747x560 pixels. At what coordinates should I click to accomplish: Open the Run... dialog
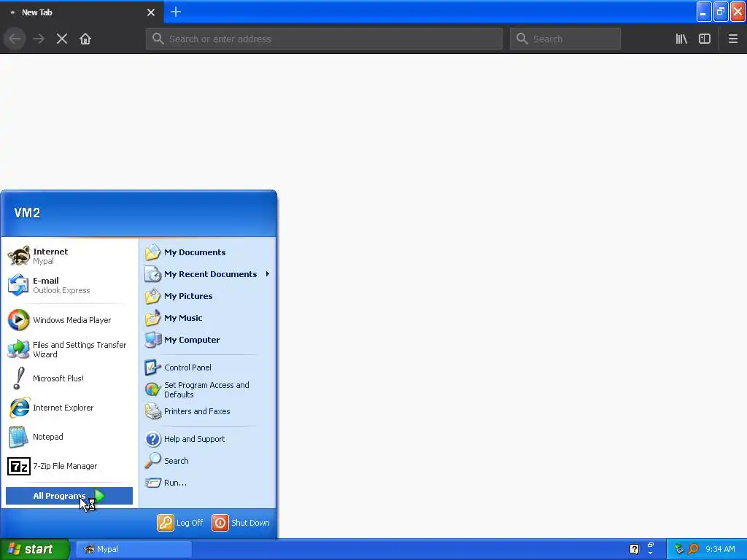tap(208, 483)
